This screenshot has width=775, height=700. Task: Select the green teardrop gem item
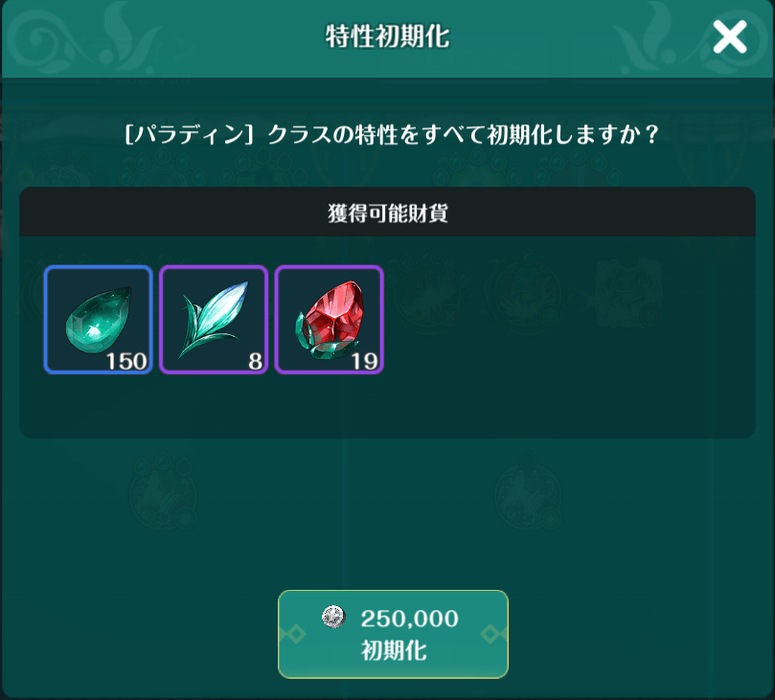(99, 320)
